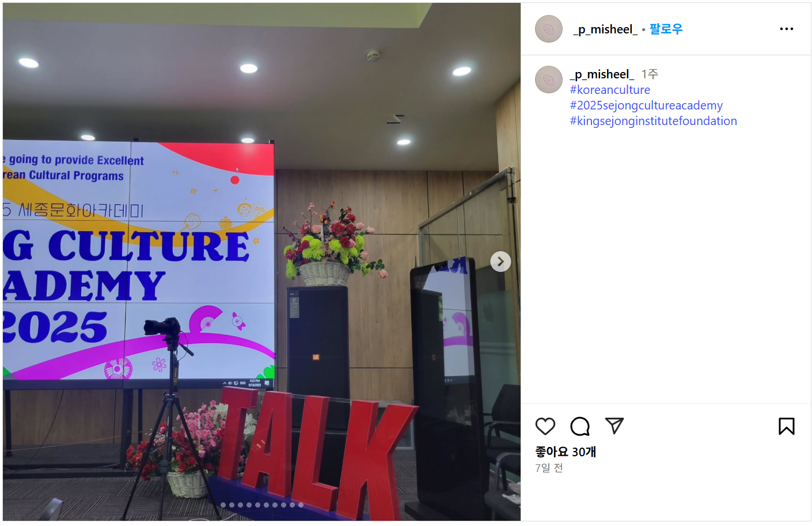The height and width of the screenshot is (526, 812).
Task: Go to the next photo with arrow
Action: tap(500, 262)
